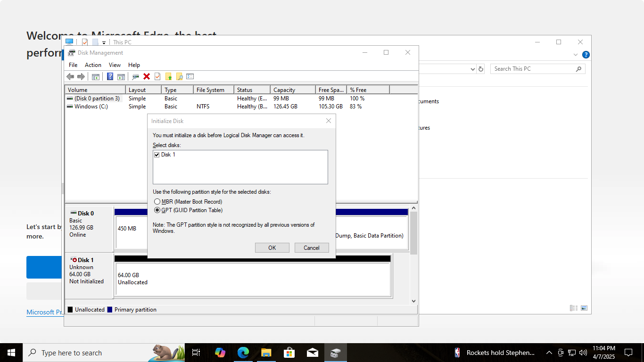Click Cancel in Initialize Disk dialog
Viewport: 644px width, 362px height.
(312, 248)
